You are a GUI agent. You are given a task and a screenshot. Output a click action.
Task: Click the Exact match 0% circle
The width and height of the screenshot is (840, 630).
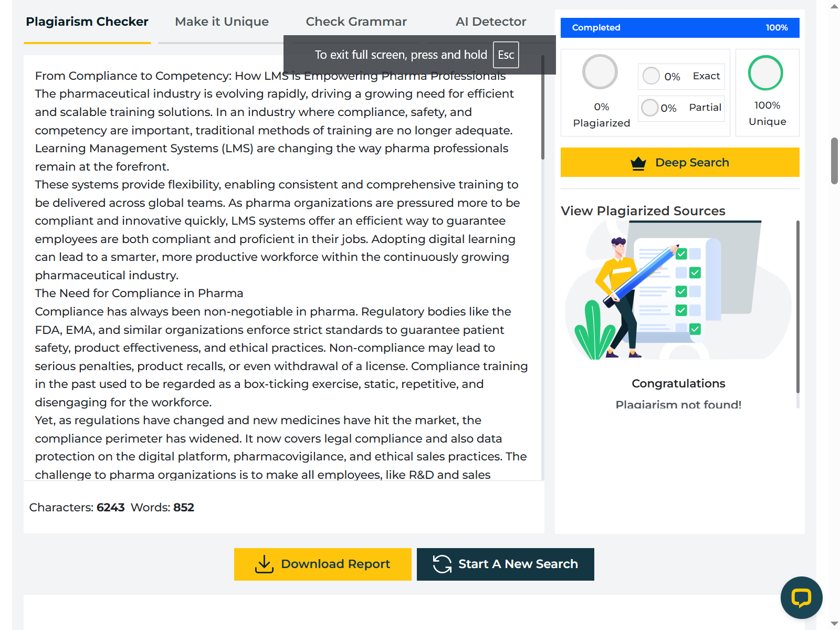click(651, 76)
